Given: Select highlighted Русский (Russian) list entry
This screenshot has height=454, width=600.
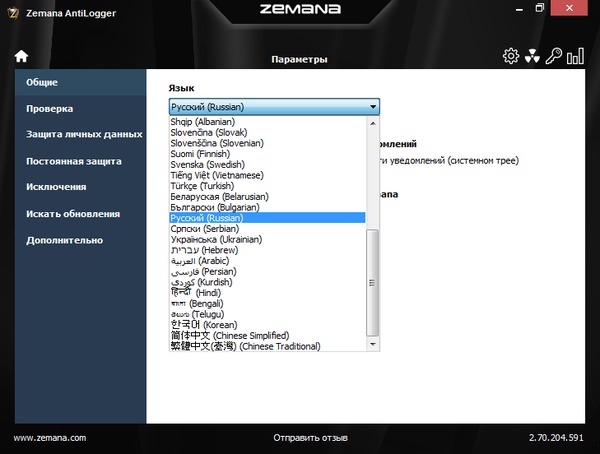Looking at the screenshot, I should click(x=267, y=218).
